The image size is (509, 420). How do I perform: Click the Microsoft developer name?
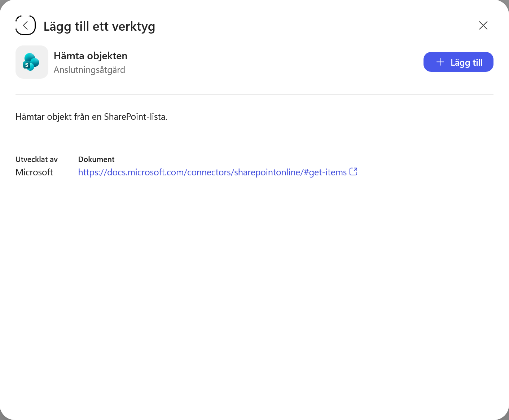point(34,172)
